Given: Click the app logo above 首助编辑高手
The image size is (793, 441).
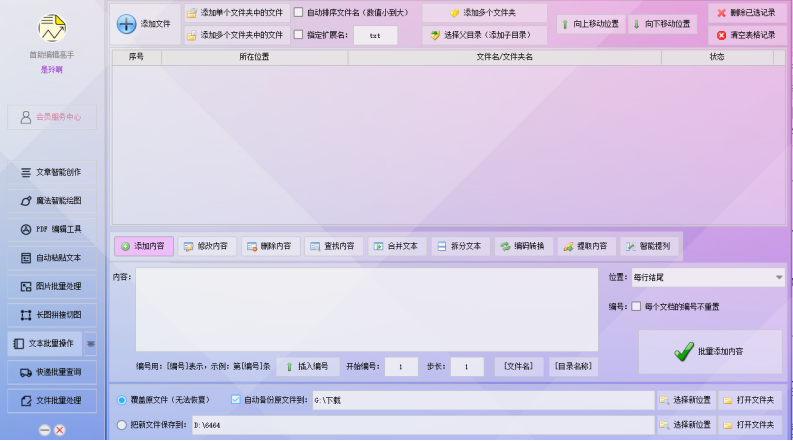Looking at the screenshot, I should 52,28.
